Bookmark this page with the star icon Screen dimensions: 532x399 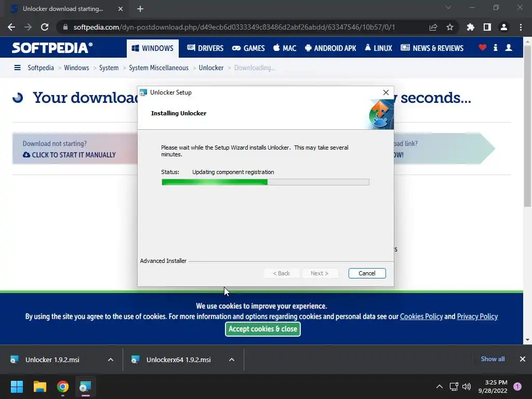pyautogui.click(x=449, y=27)
